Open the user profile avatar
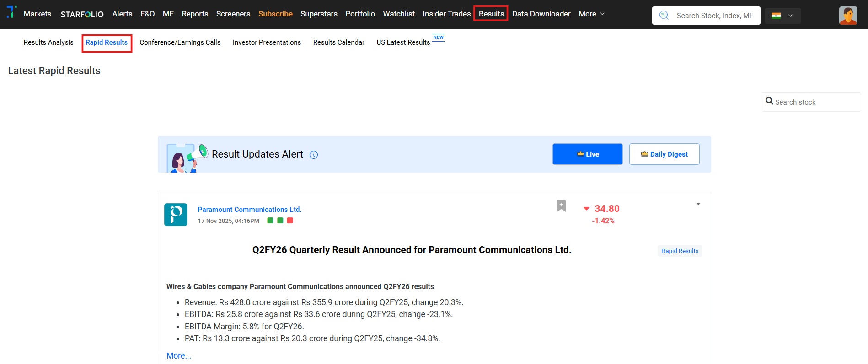The width and height of the screenshot is (868, 364). [x=848, y=16]
